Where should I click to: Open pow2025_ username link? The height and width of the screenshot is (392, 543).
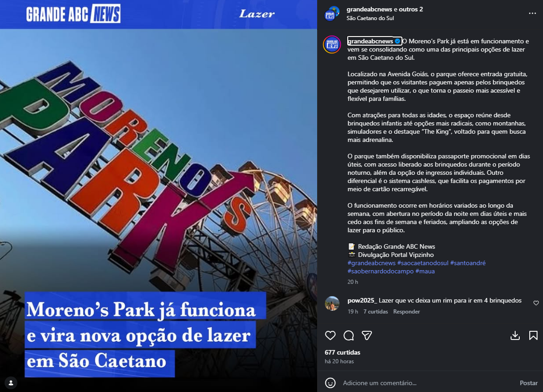click(x=362, y=300)
